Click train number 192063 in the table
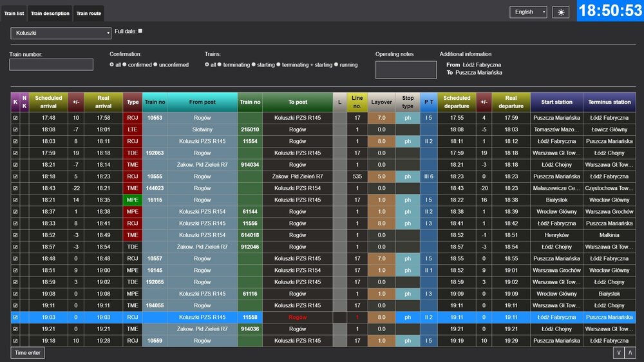The image size is (644, 362). (x=155, y=153)
